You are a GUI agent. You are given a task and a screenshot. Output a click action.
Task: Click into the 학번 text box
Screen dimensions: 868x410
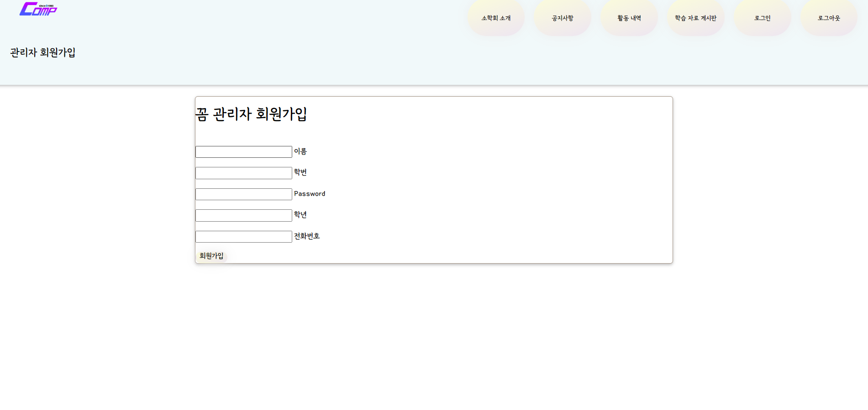click(x=243, y=173)
